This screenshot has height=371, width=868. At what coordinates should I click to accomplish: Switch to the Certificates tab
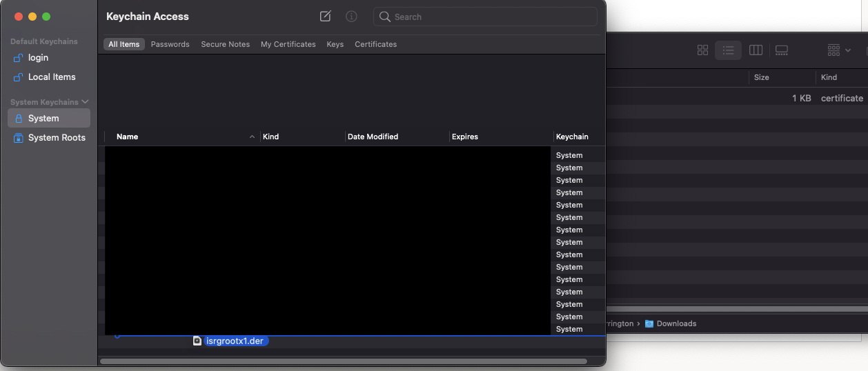coord(376,44)
